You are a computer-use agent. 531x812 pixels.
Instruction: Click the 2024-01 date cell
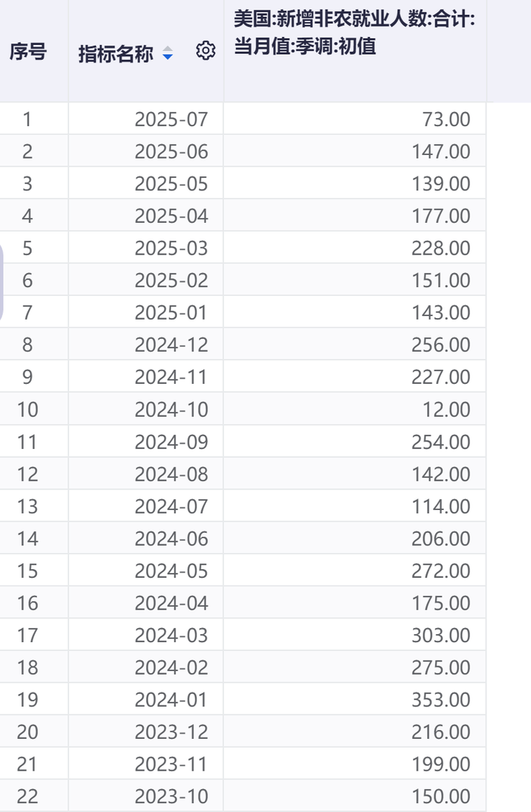point(171,699)
